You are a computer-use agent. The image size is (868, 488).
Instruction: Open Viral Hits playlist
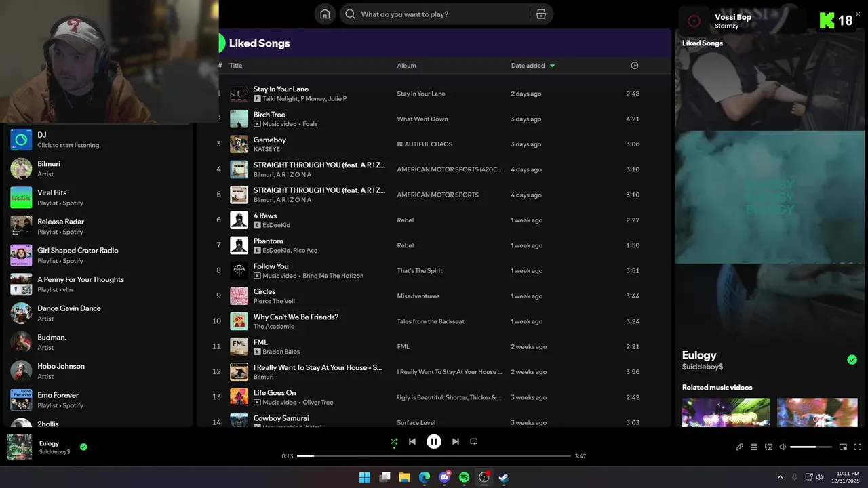[x=98, y=197]
